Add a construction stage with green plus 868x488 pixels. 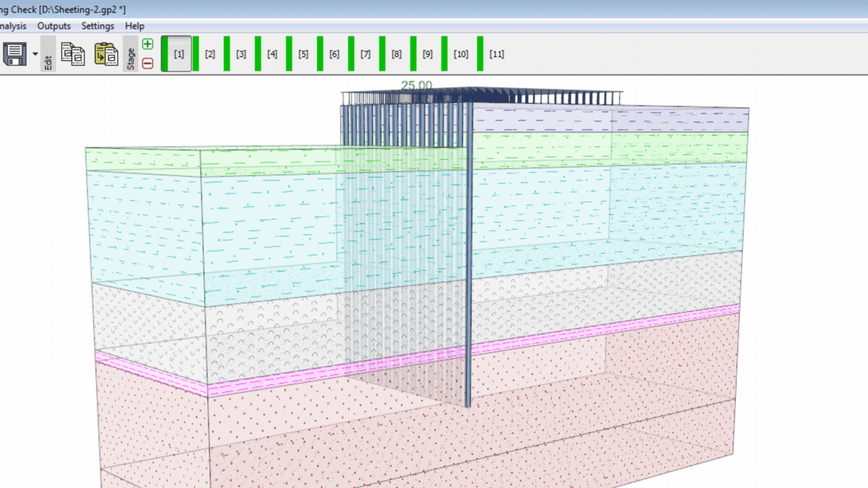click(x=148, y=44)
